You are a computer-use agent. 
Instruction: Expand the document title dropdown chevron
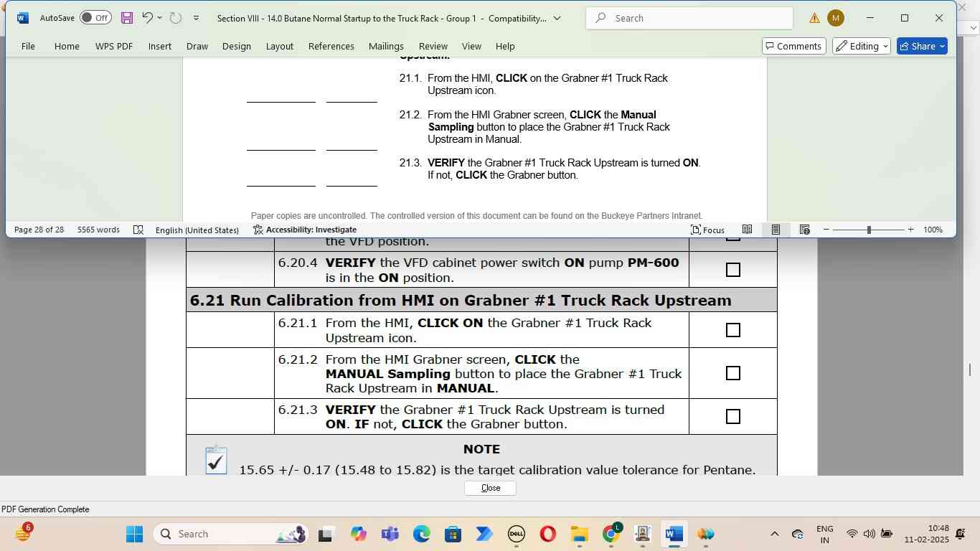coord(557,18)
